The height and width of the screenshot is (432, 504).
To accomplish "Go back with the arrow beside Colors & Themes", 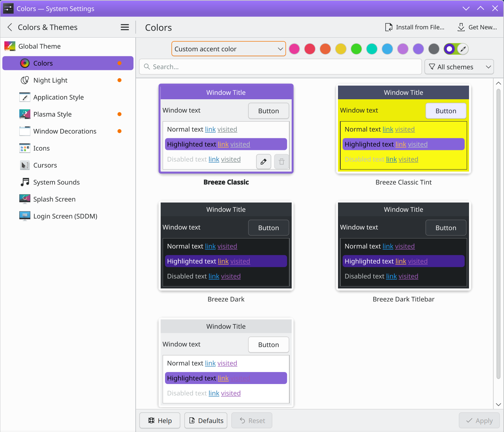I will 10,27.
